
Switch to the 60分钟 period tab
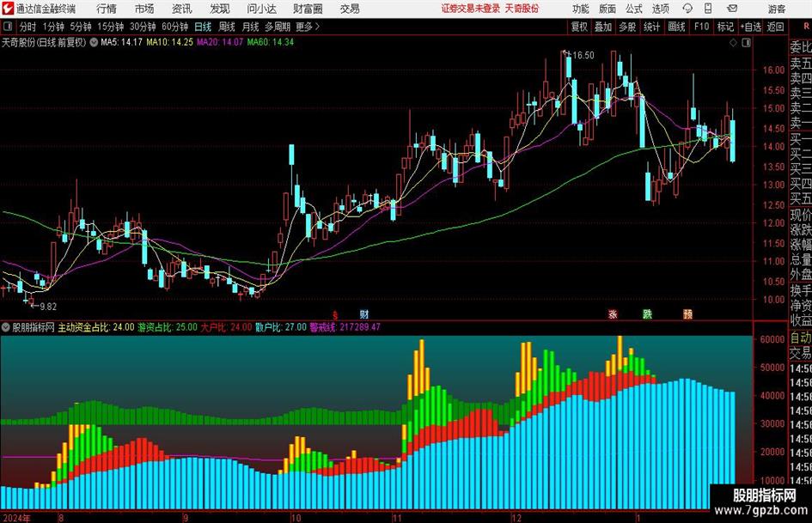(175, 27)
